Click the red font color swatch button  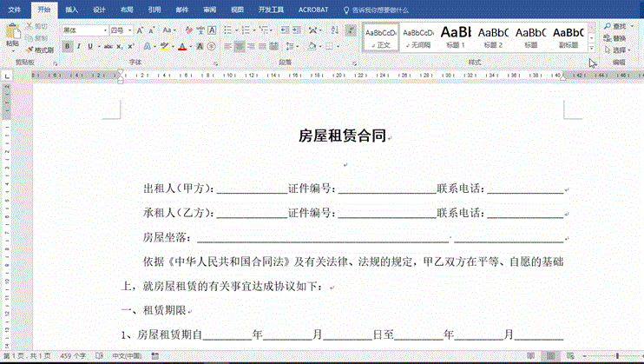click(182, 45)
